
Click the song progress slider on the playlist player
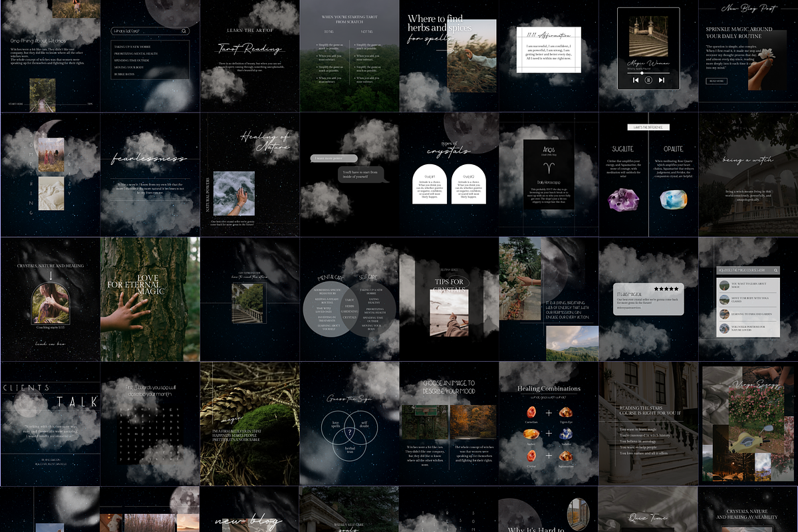pos(642,73)
